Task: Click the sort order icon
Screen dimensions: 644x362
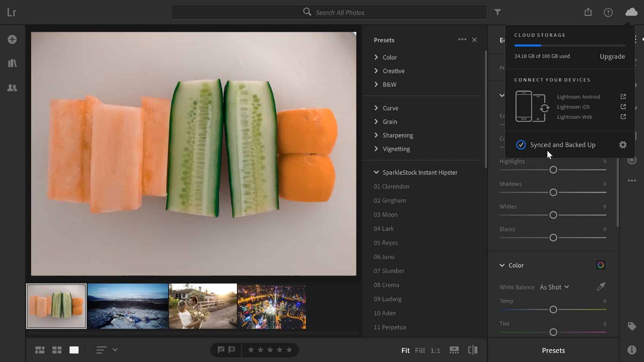Action: (101, 350)
